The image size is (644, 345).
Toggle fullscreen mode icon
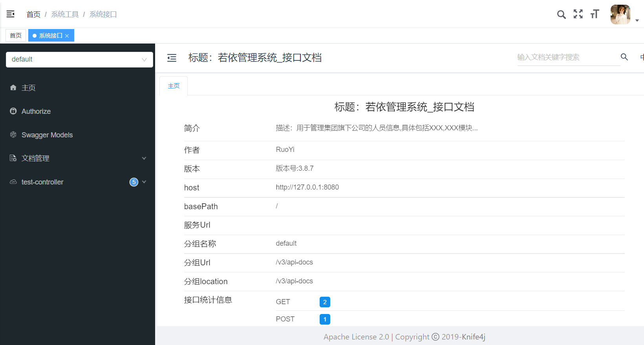pos(578,14)
